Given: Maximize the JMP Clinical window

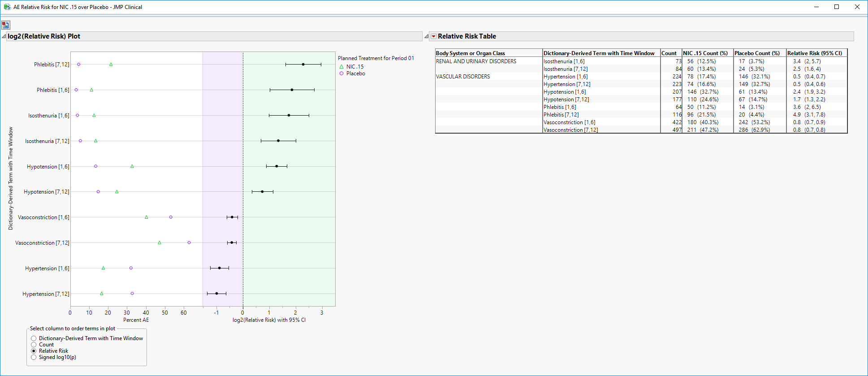Looking at the screenshot, I should [836, 7].
